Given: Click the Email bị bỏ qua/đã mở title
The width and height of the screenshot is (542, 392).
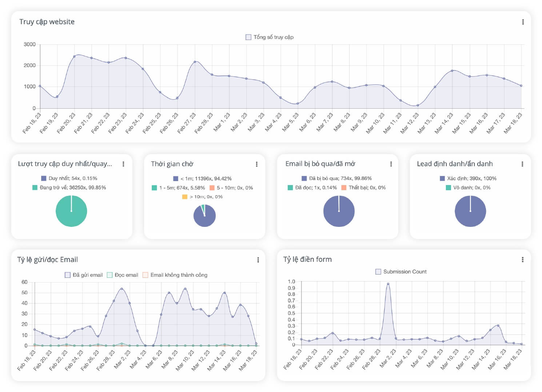Looking at the screenshot, I should pos(320,164).
